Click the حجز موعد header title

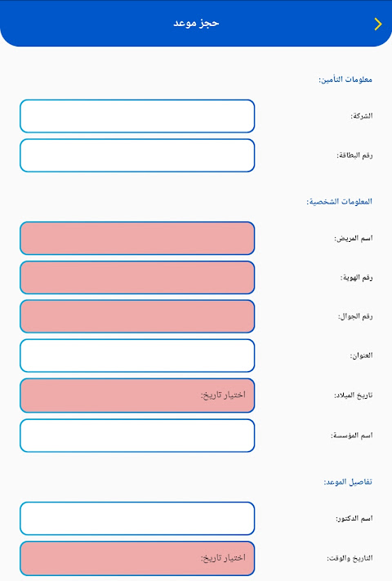pos(196,23)
